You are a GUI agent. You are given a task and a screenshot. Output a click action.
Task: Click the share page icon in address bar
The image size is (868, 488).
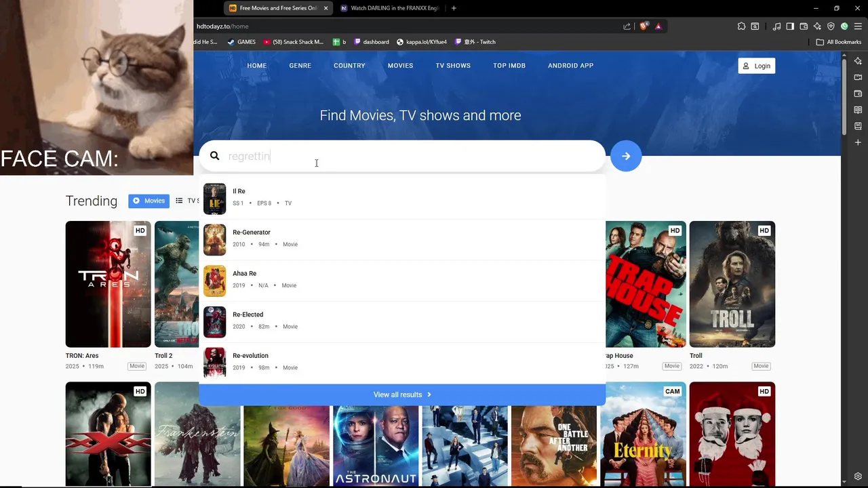coord(627,26)
